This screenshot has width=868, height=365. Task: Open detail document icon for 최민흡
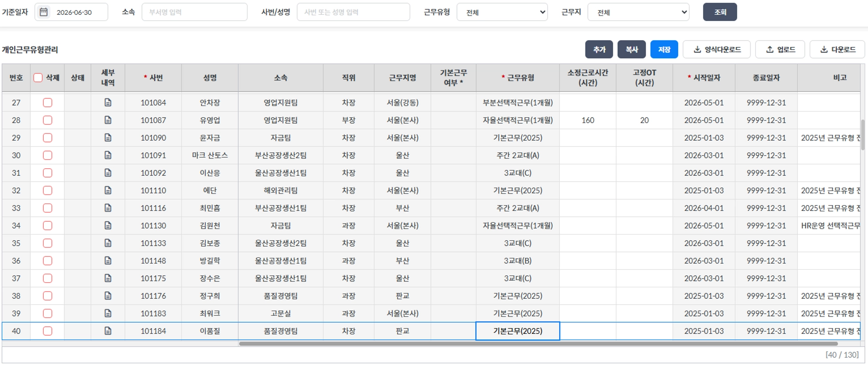pos(108,208)
